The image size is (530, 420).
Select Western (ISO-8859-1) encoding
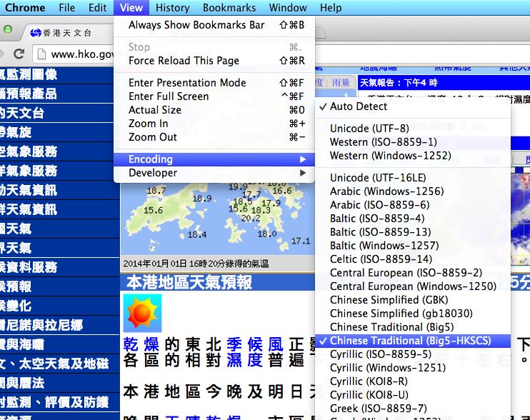(412, 142)
